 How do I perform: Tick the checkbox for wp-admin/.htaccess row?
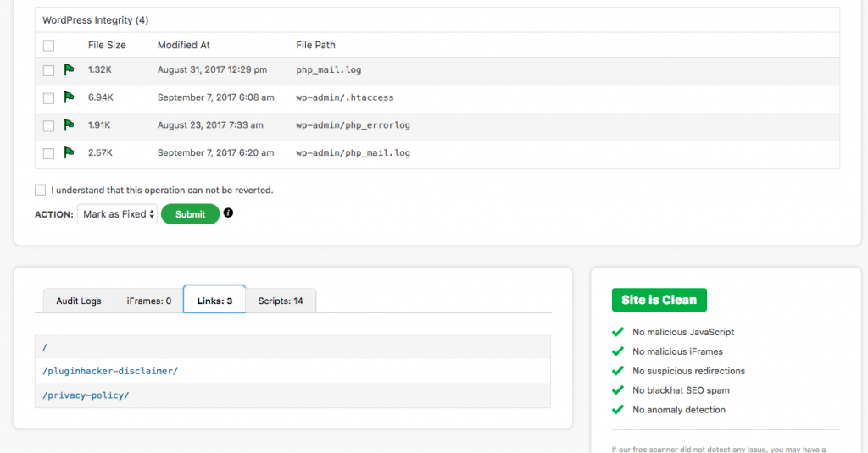click(48, 98)
